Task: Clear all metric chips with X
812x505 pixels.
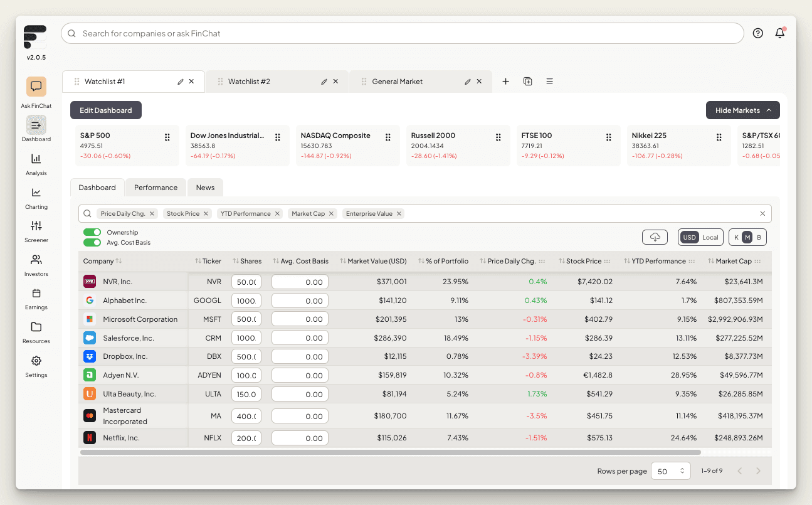Action: (762, 214)
